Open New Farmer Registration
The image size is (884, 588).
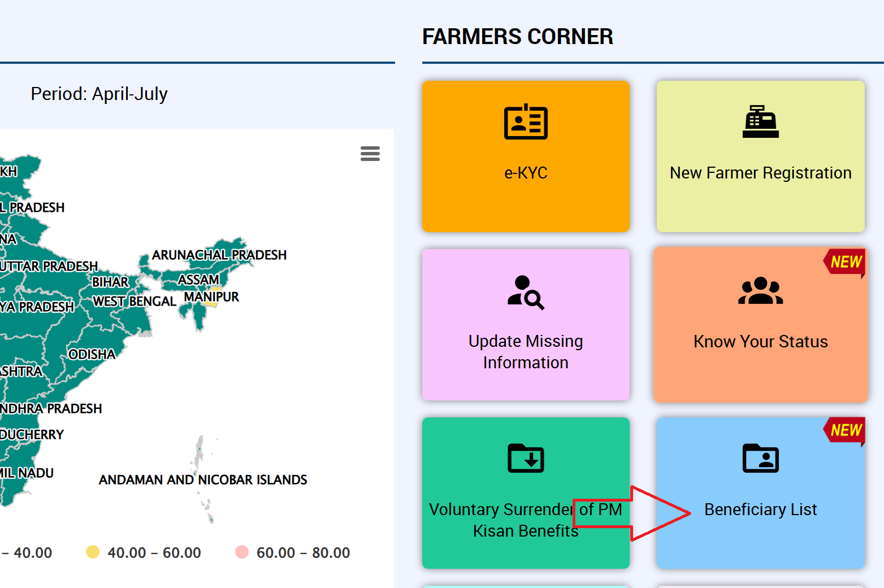(760, 173)
